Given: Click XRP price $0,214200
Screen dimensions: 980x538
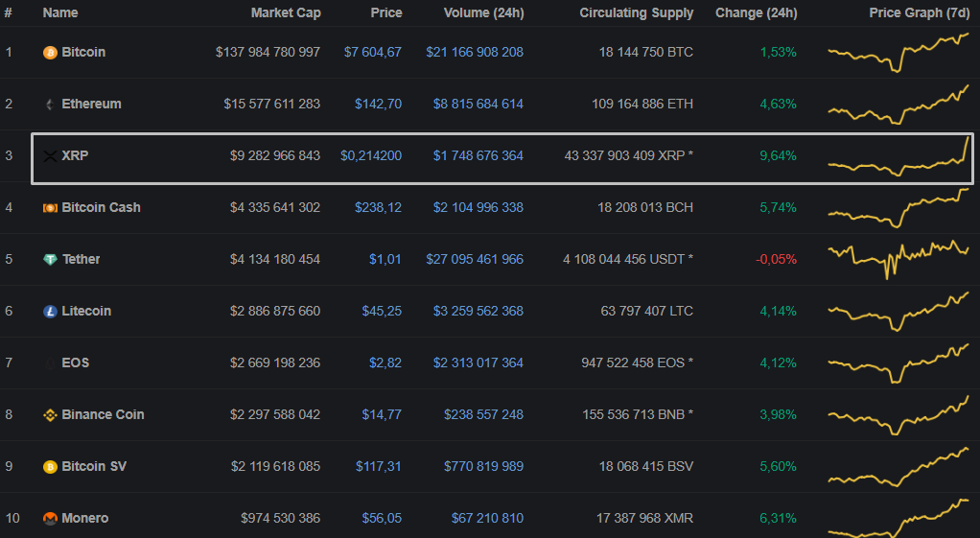Looking at the screenshot, I should coord(371,156).
